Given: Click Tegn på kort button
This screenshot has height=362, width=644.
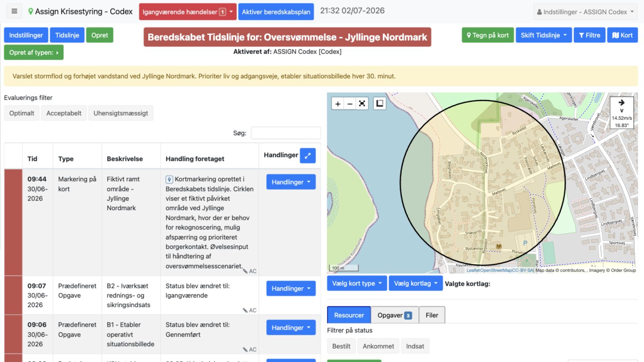Looking at the screenshot, I should [x=488, y=35].
